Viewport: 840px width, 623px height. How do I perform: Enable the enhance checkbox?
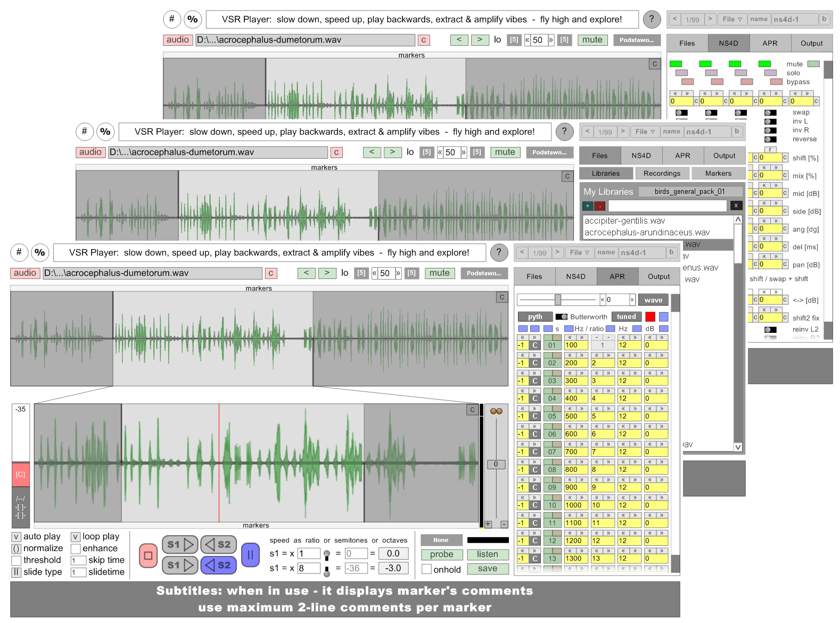[x=76, y=548]
